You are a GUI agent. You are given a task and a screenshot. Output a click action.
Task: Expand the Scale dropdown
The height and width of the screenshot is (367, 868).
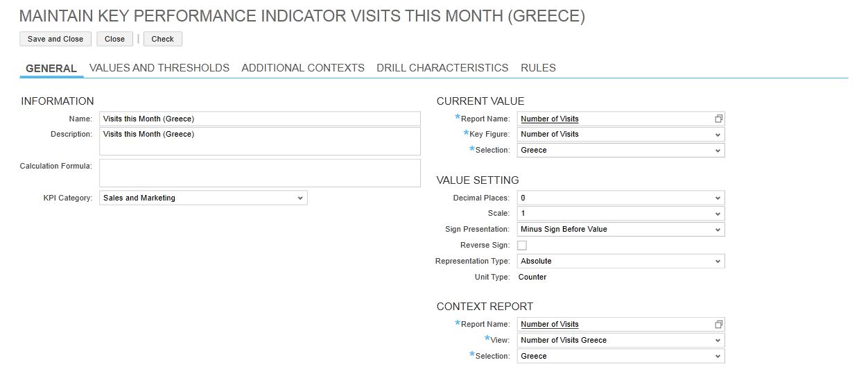tap(718, 214)
